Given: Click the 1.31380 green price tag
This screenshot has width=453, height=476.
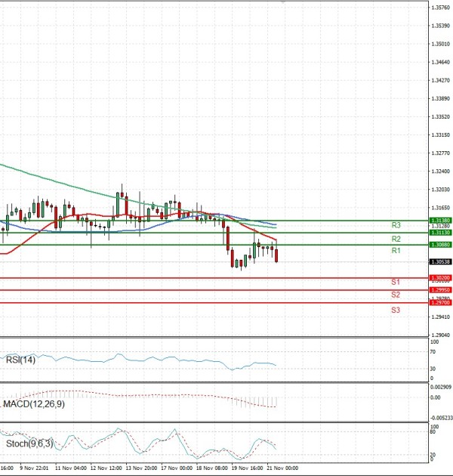Looking at the screenshot, I should [x=440, y=220].
